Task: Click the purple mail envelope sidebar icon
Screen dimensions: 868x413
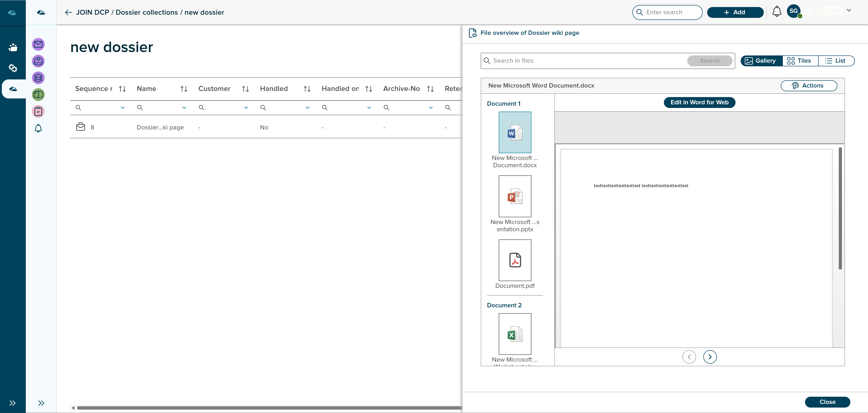Action: coord(38,44)
